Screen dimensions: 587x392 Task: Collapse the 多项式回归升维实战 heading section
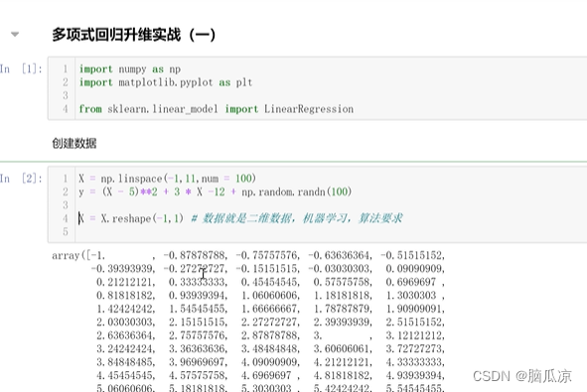click(x=15, y=35)
